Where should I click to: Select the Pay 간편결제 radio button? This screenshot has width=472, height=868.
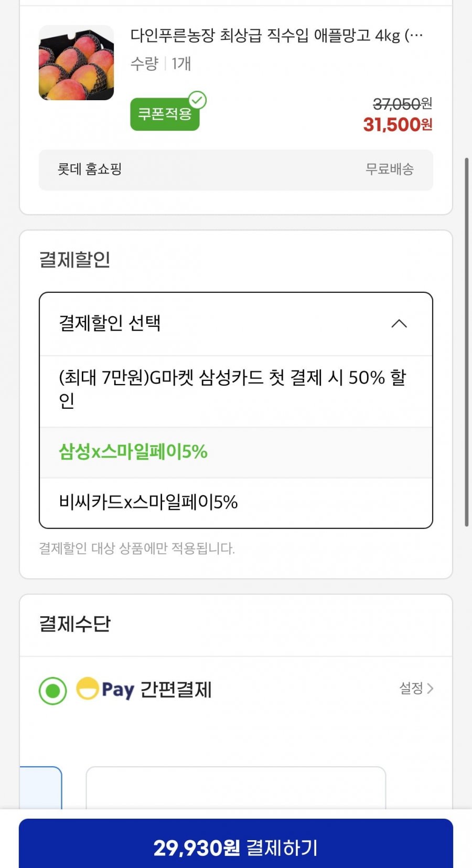coord(53,690)
